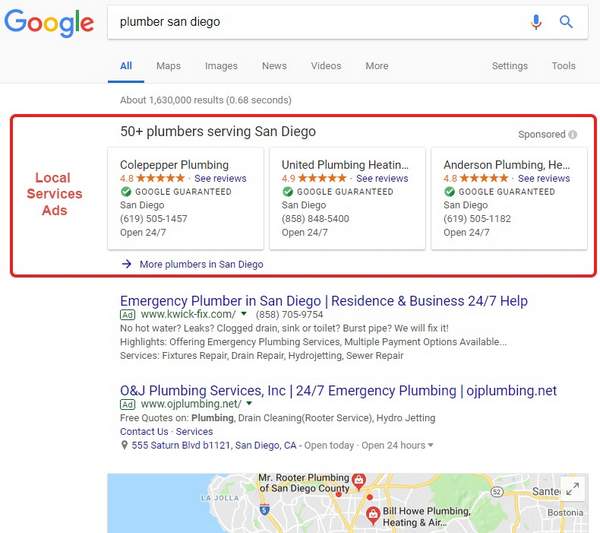Expand the Open 24 hours dropdown
The width and height of the screenshot is (600, 533).
tap(430, 445)
